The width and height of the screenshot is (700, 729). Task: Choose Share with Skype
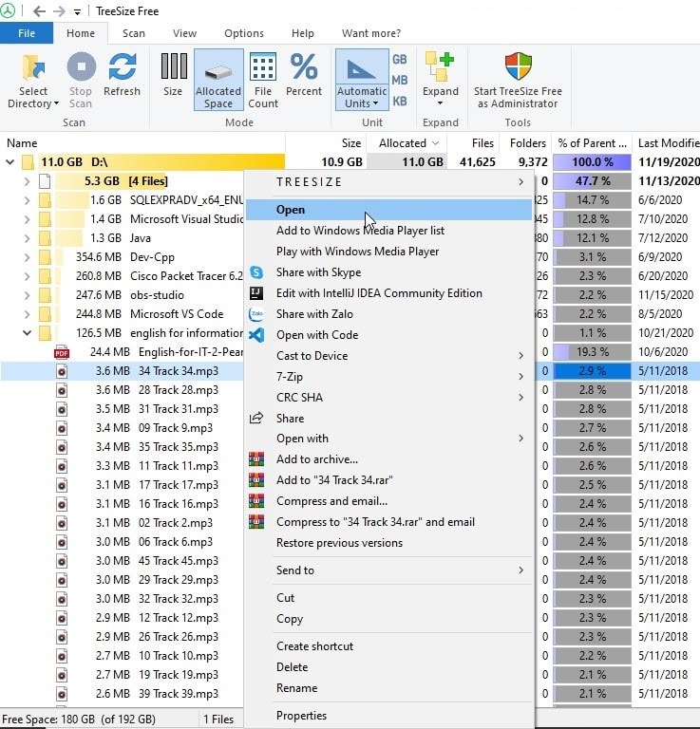[x=388, y=272]
